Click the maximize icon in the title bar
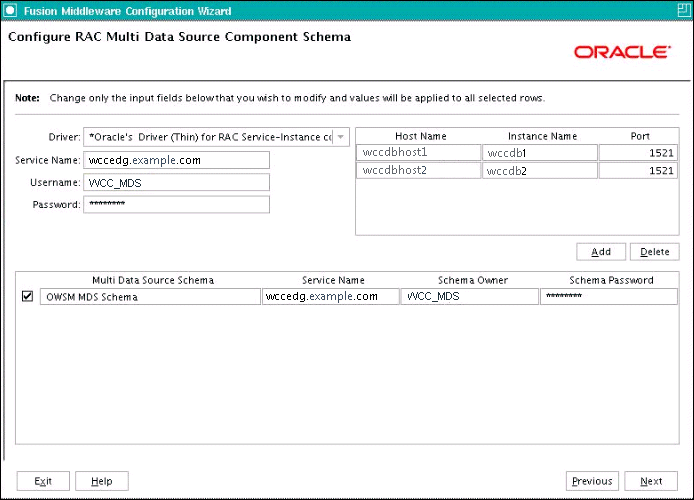 click(684, 10)
